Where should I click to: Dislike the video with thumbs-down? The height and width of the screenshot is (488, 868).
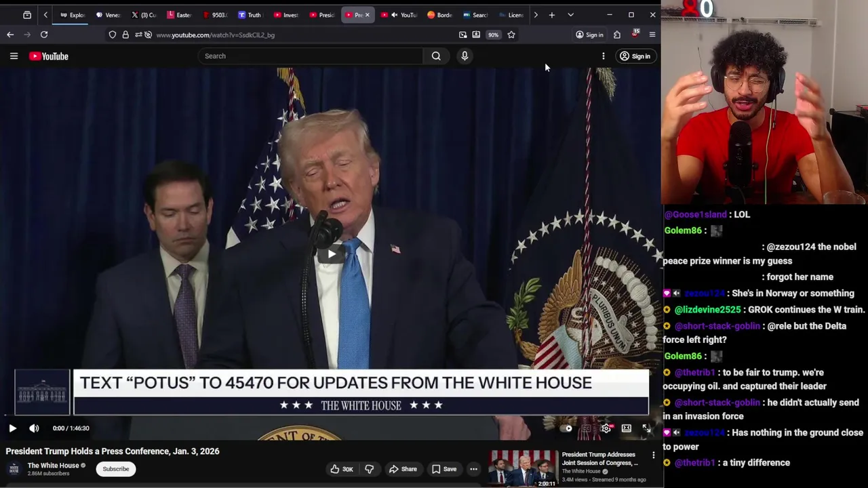(370, 469)
